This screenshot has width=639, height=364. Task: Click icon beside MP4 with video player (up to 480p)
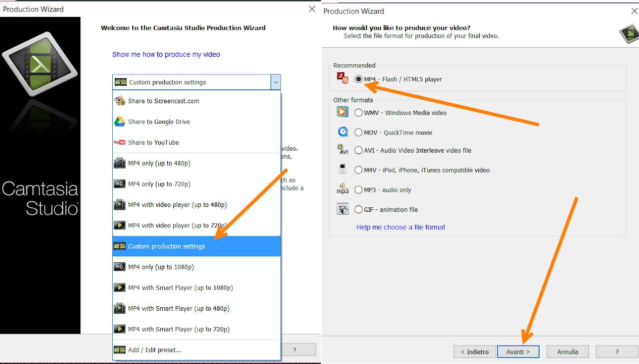point(120,204)
